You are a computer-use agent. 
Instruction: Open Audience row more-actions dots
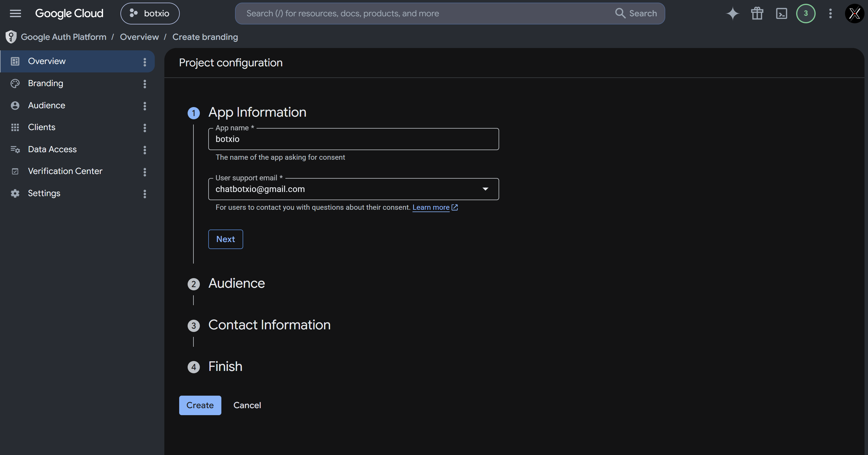pyautogui.click(x=145, y=106)
